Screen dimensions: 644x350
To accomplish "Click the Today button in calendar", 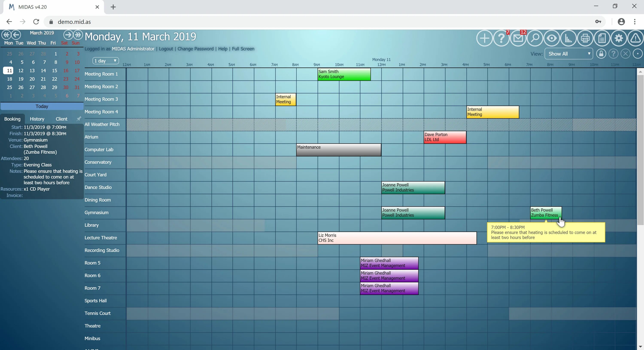I will pos(42,106).
